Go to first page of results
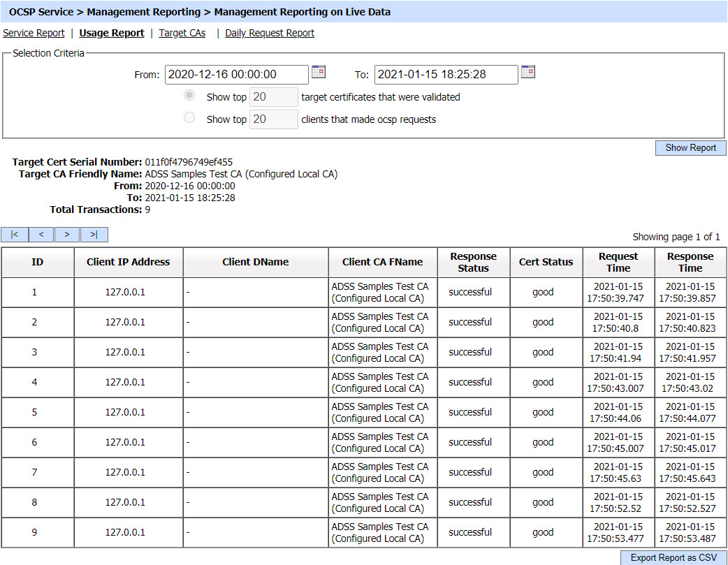Image resolution: width=728 pixels, height=565 pixels. pos(15,235)
